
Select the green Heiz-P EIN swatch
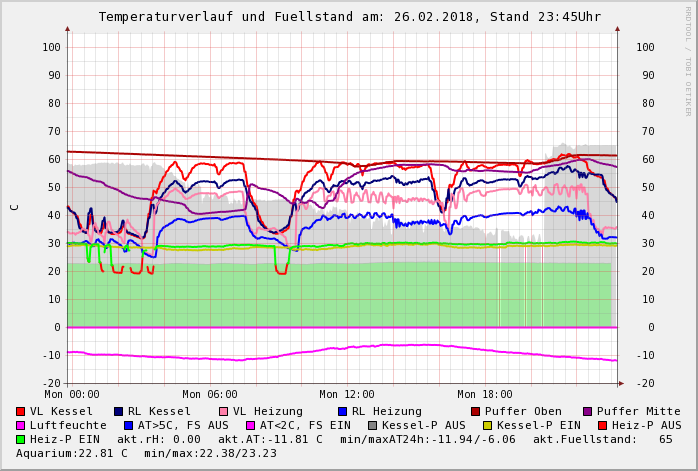pos(21,439)
